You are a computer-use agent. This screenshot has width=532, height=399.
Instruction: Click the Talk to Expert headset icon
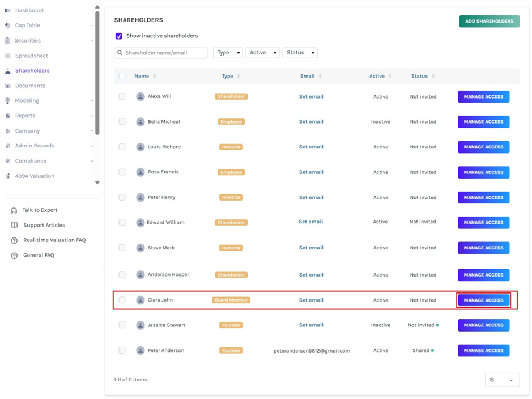(14, 210)
